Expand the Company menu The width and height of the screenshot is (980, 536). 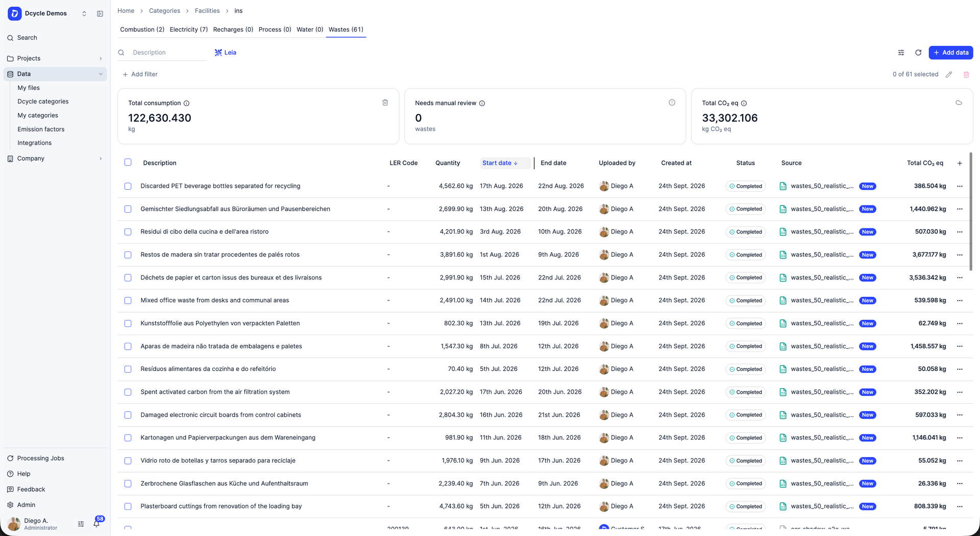click(x=55, y=159)
